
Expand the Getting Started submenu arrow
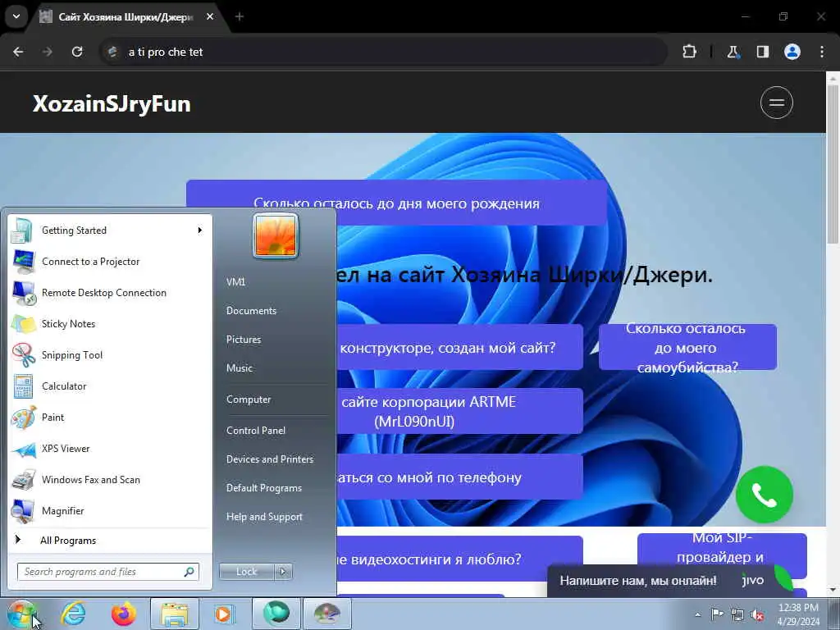(x=200, y=231)
